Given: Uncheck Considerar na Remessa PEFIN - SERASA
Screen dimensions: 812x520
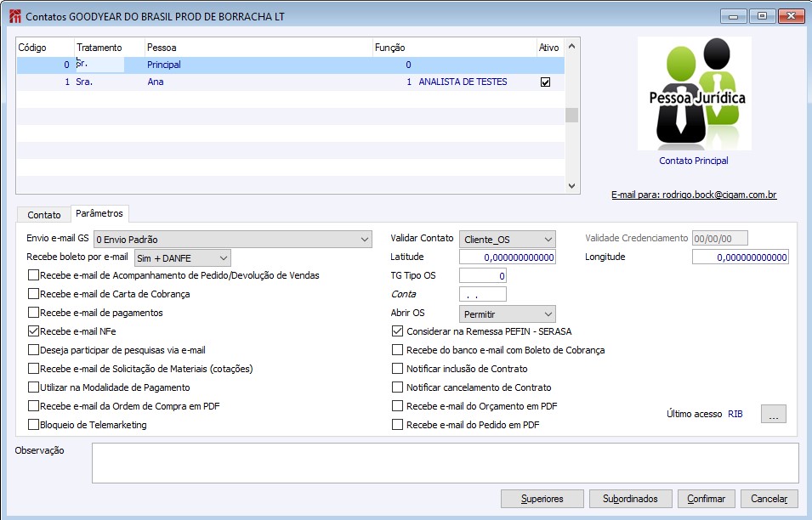Looking at the screenshot, I should [x=397, y=331].
